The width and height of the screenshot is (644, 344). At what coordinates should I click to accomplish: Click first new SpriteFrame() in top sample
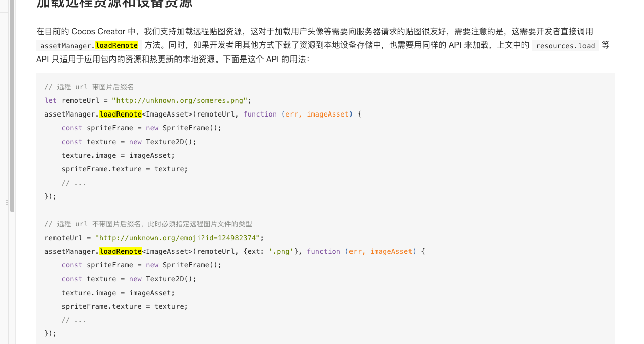[x=184, y=128]
